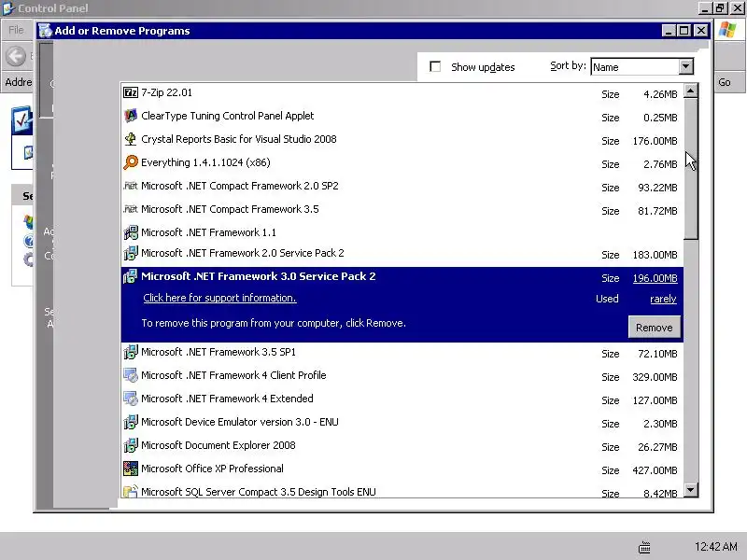Image resolution: width=747 pixels, height=560 pixels.
Task: Select Microsoft Device Emulator version 3.0 - ENU
Action: 402,423
